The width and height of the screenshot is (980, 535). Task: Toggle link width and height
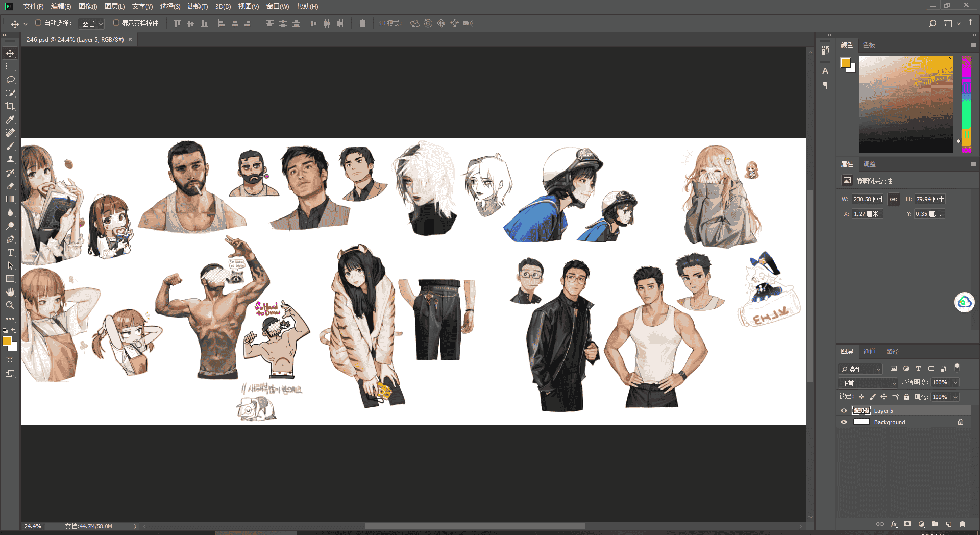click(x=894, y=199)
